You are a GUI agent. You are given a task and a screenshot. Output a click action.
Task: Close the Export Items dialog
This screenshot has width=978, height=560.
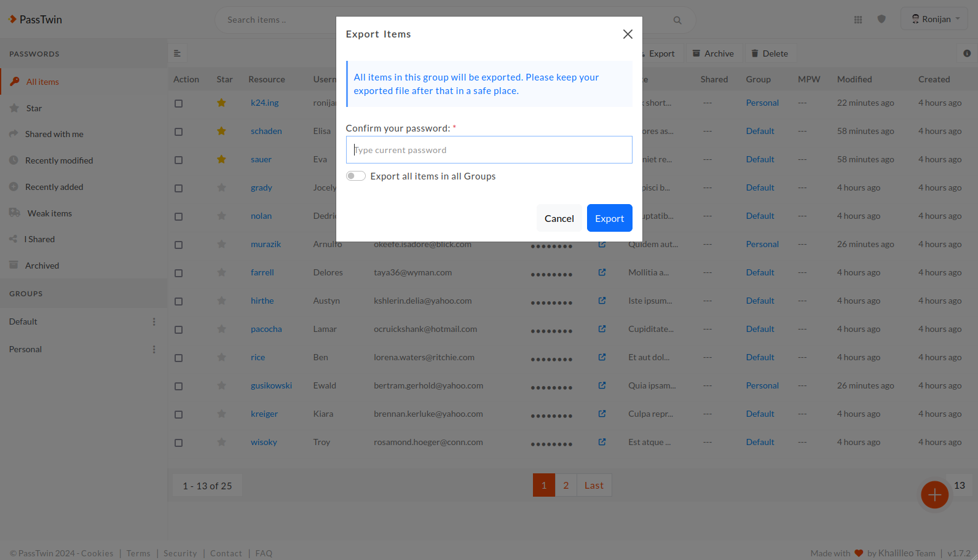tap(628, 34)
